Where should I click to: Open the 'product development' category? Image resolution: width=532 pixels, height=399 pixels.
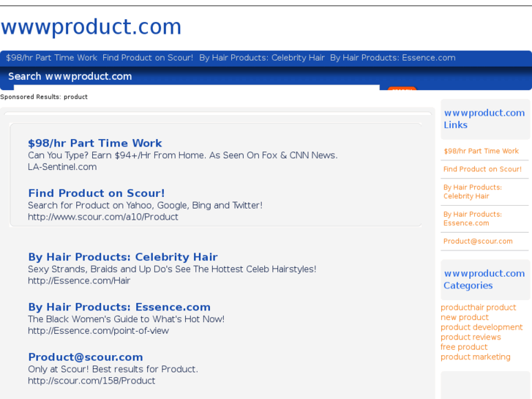click(482, 327)
